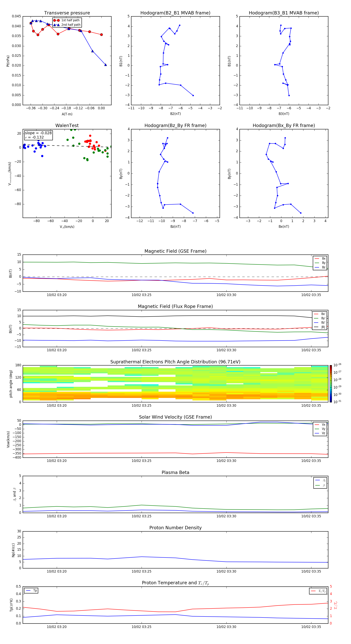Select the "WalenTest" plot title
The height and width of the screenshot is (644, 351).
coord(67,125)
